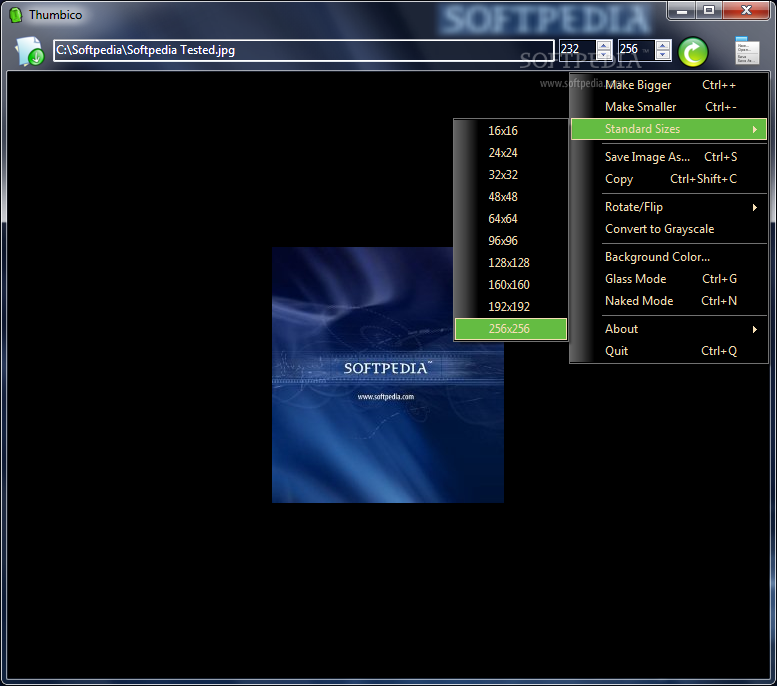This screenshot has height=686, width=777.
Task: Minimize the Thumbico window
Action: [682, 10]
